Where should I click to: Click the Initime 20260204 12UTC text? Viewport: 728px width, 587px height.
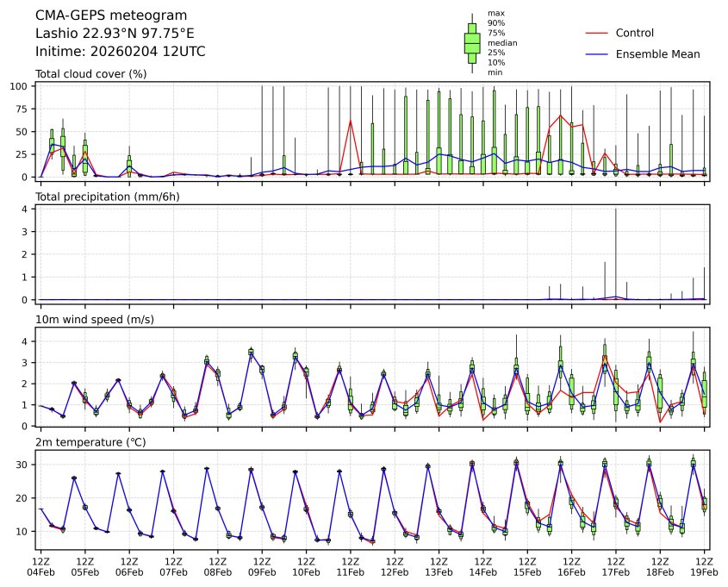[x=120, y=52]
